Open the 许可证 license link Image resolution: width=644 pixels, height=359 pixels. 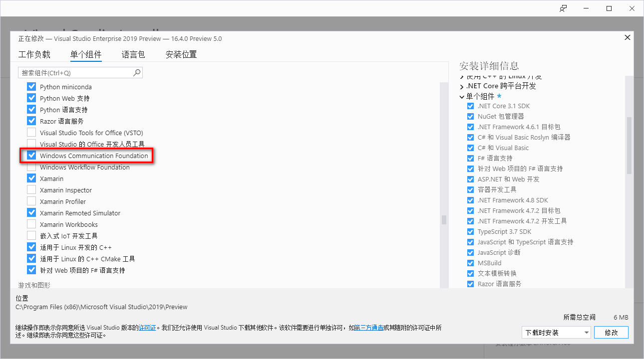coord(147,328)
